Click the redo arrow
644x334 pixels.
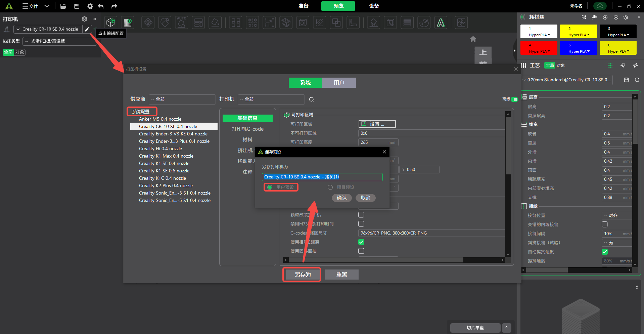(x=114, y=6)
